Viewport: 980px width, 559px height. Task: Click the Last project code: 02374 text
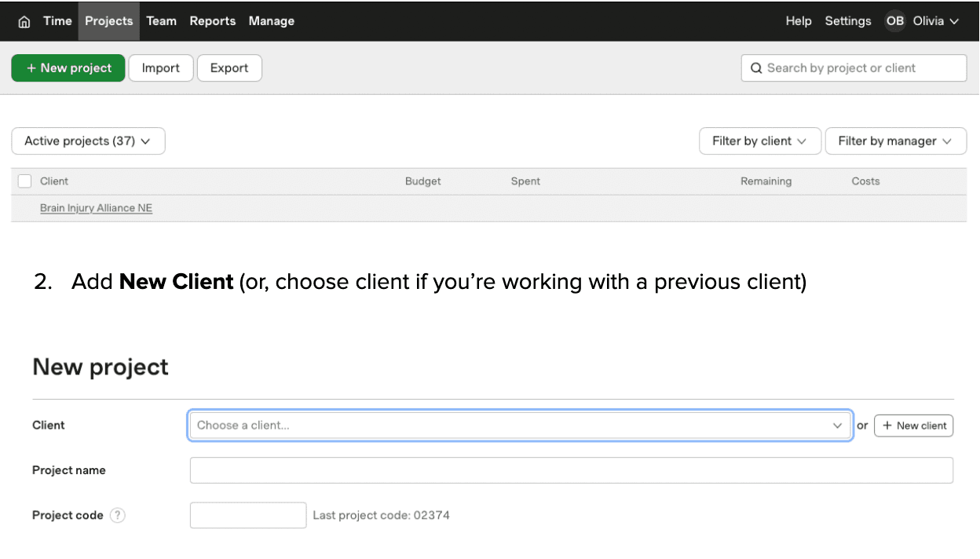click(x=382, y=516)
